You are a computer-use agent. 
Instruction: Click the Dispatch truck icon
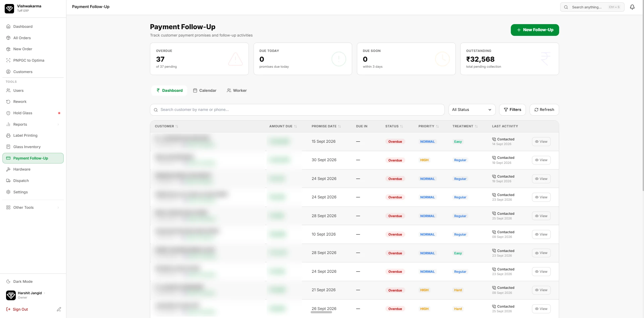(8, 181)
